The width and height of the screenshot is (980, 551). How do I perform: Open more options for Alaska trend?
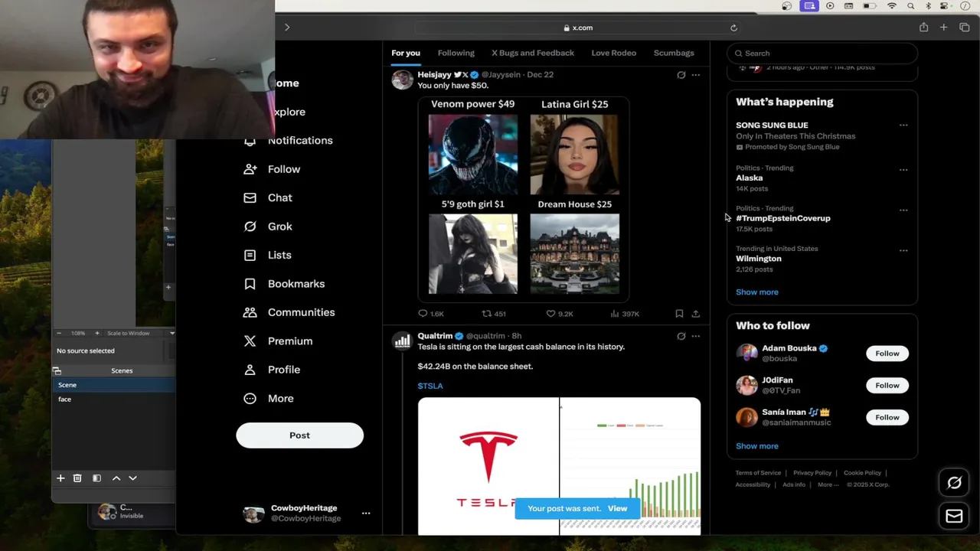(x=903, y=170)
